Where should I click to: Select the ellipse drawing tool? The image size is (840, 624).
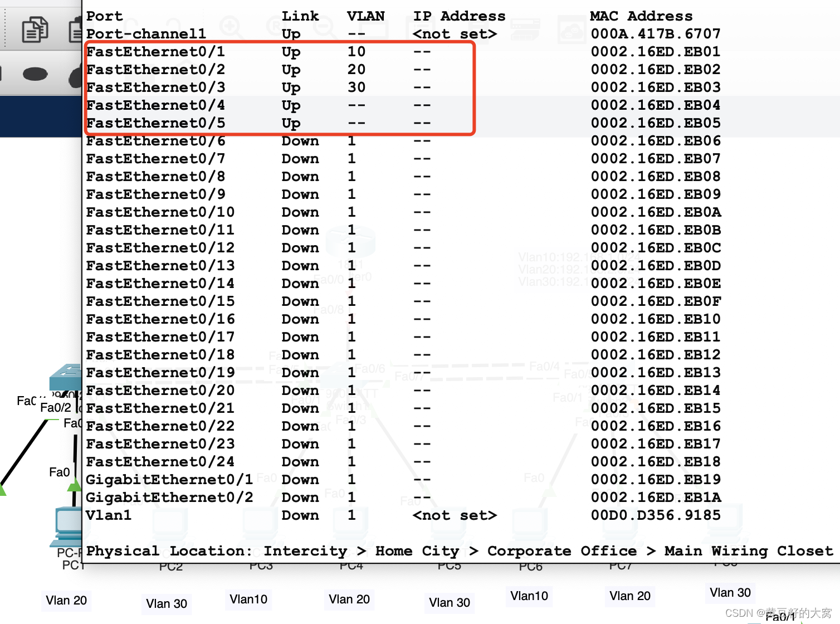point(35,74)
